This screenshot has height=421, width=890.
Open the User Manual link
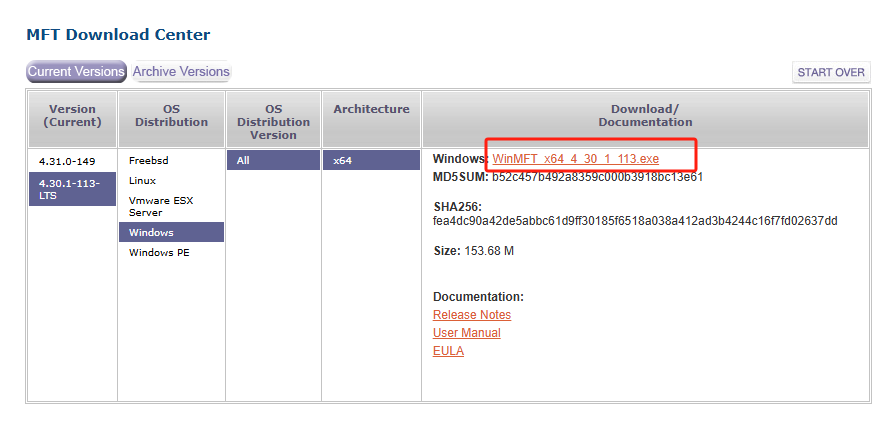click(467, 333)
